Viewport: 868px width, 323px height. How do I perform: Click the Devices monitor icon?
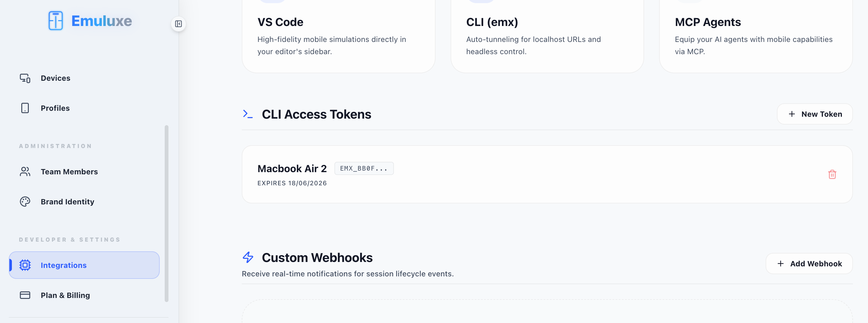tap(25, 78)
